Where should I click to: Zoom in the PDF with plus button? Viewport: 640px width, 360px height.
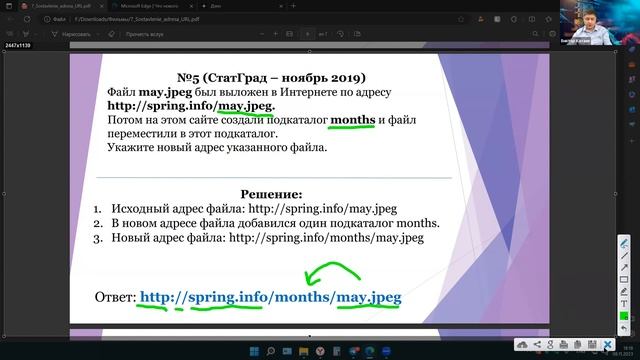[x=276, y=34]
